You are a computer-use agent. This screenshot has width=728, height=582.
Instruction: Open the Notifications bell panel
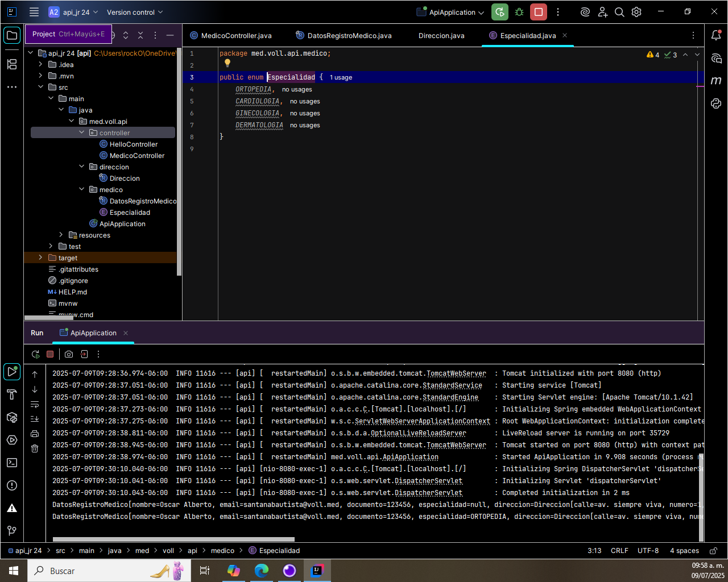716,35
